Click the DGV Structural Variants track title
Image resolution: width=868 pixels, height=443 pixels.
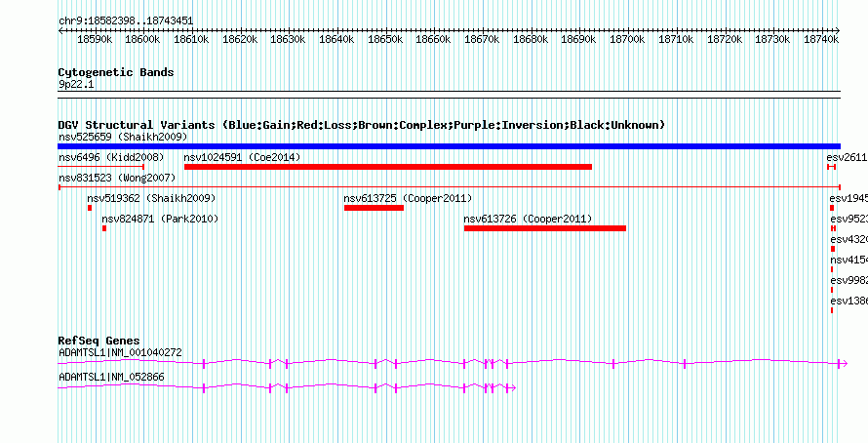[362, 125]
